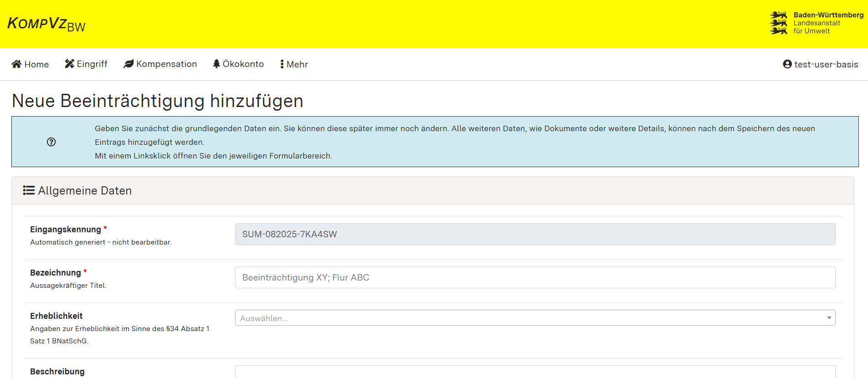Click the Baden-Württemberg lions emblem
The width and height of the screenshot is (868, 378).
(x=779, y=23)
